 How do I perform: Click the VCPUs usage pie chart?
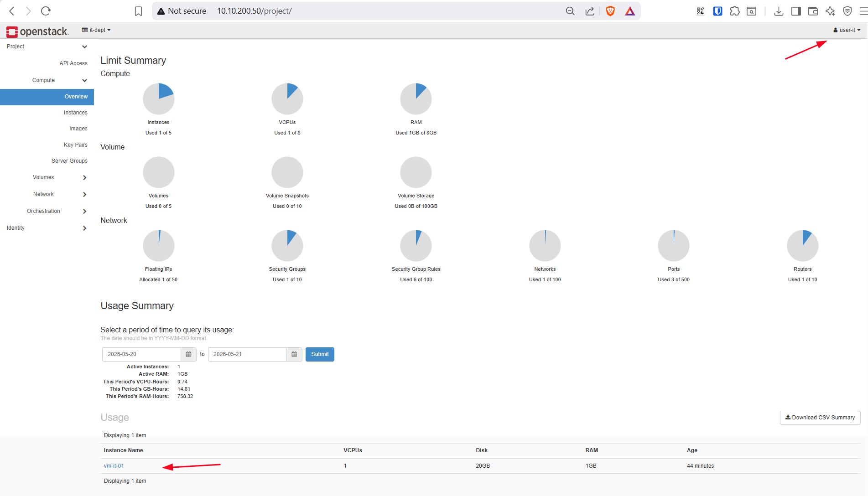[x=287, y=98]
